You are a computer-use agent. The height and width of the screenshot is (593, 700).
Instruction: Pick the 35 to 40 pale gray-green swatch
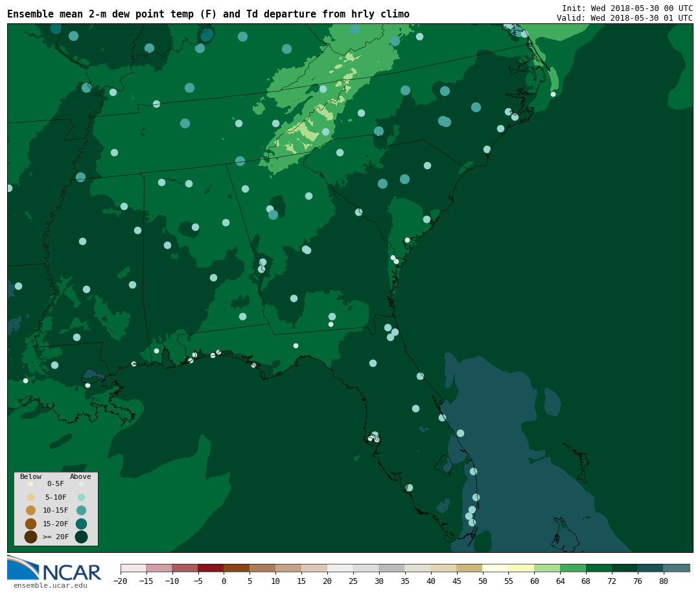pyautogui.click(x=418, y=568)
